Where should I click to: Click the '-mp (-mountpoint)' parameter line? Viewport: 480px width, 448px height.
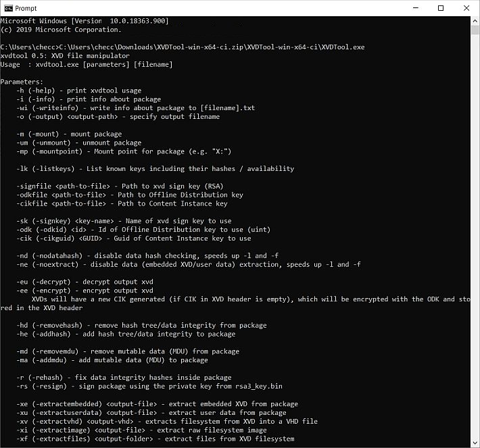tap(124, 151)
